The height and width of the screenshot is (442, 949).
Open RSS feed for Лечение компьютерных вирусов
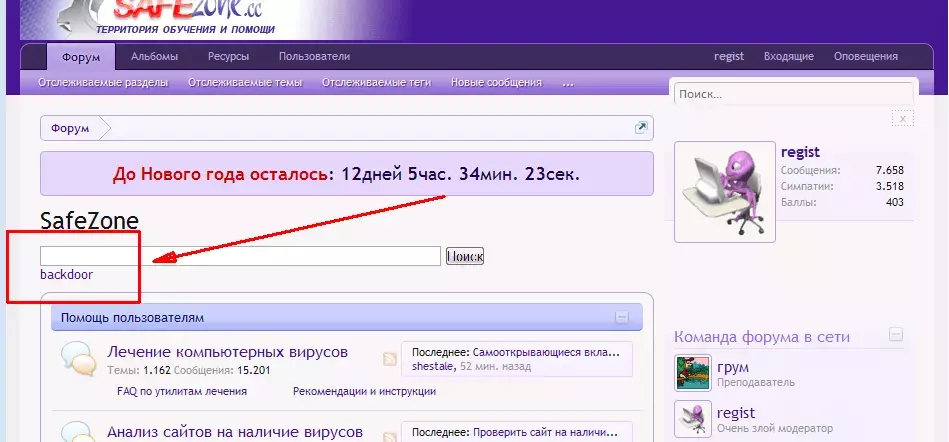click(x=389, y=359)
